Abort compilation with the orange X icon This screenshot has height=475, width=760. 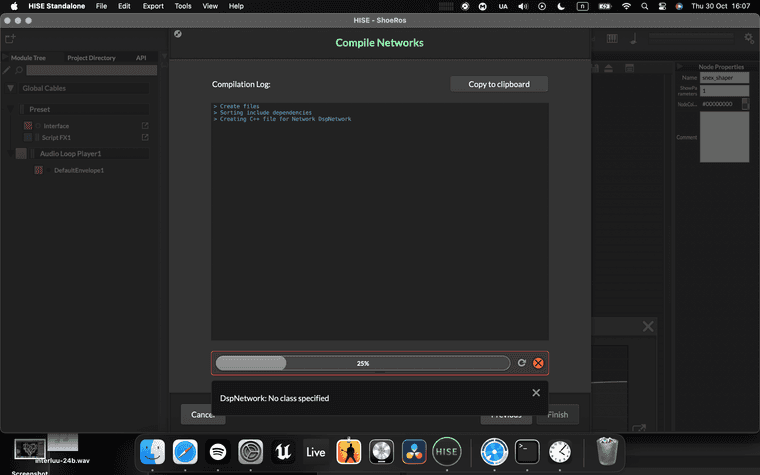pyautogui.click(x=538, y=363)
